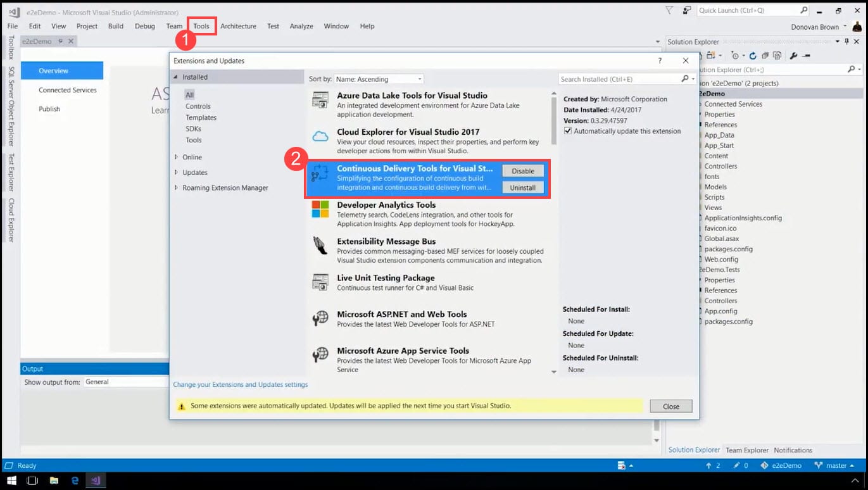Select the Publish page in the e2eDemo tab

[49, 109]
